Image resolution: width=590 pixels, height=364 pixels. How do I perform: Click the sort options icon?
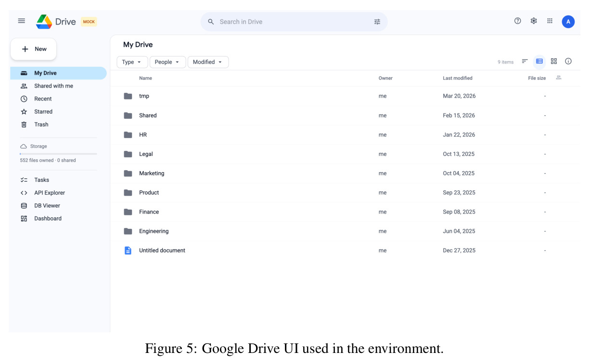(x=525, y=61)
